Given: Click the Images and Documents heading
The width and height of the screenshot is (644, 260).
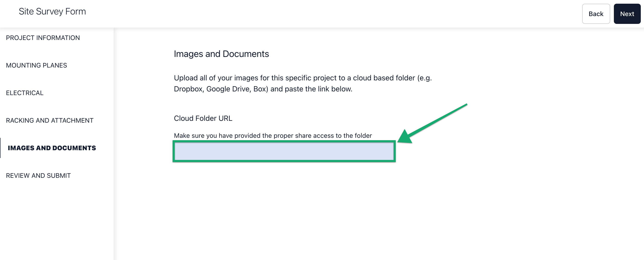Looking at the screenshot, I should click(221, 54).
